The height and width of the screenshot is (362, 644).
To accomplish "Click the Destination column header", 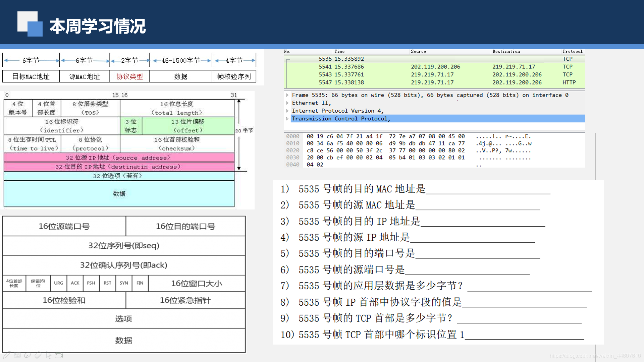I will [x=506, y=51].
